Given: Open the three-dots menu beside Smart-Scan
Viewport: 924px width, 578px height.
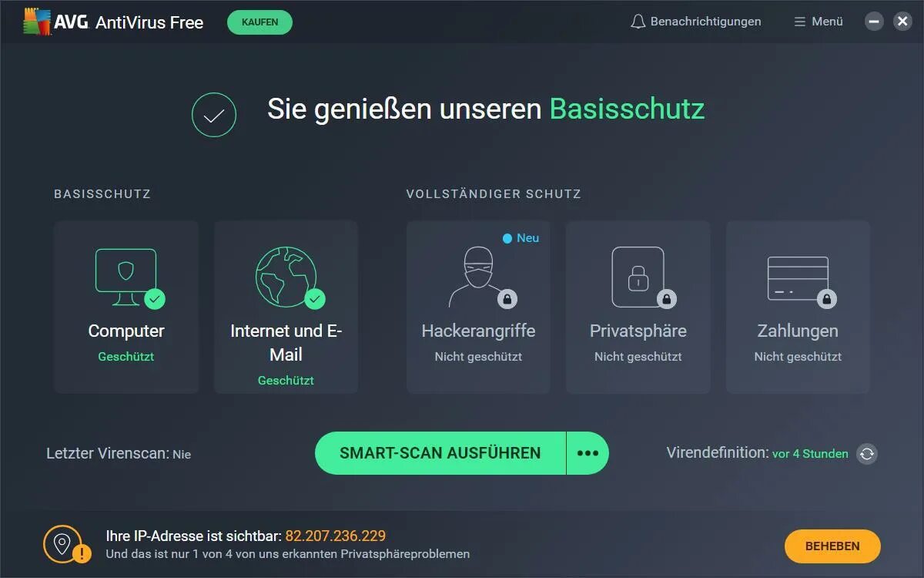Looking at the screenshot, I should [x=588, y=453].
